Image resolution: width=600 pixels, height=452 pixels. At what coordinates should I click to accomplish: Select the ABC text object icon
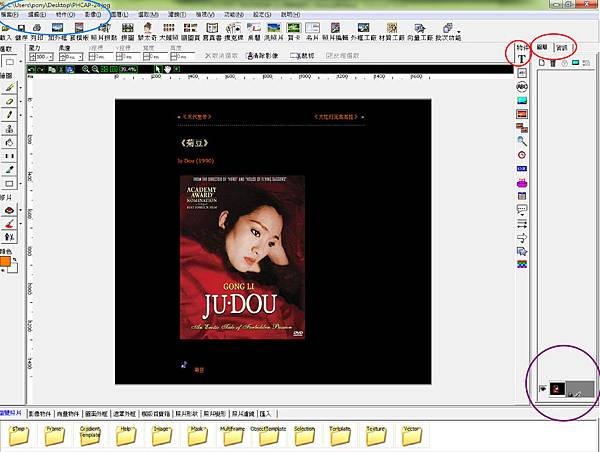(522, 88)
